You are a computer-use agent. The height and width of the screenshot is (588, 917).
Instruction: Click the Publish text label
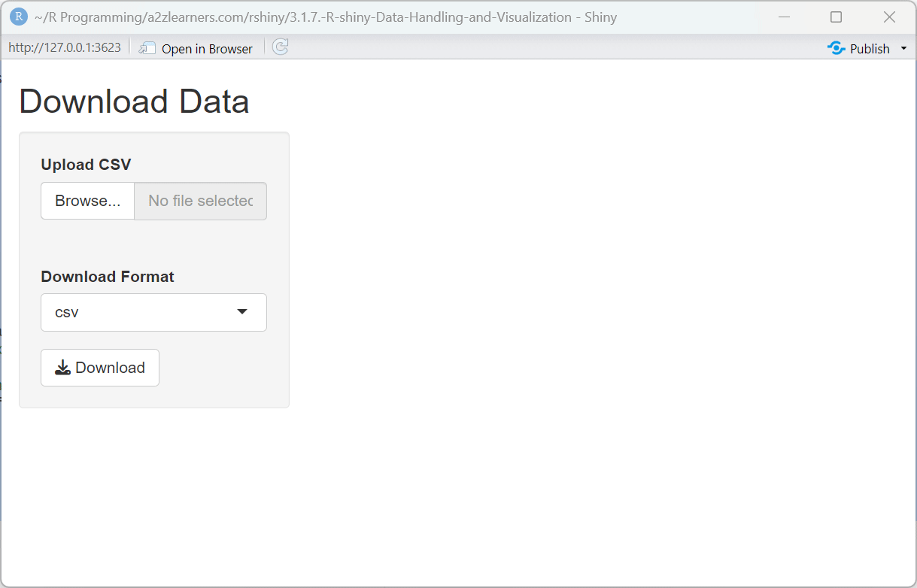(870, 49)
